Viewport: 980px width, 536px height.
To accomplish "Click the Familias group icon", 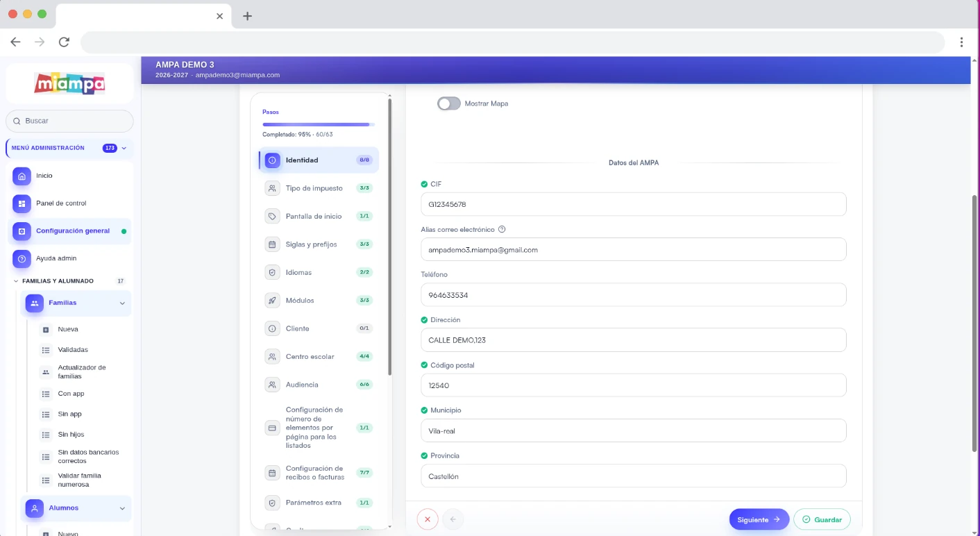I will point(35,303).
